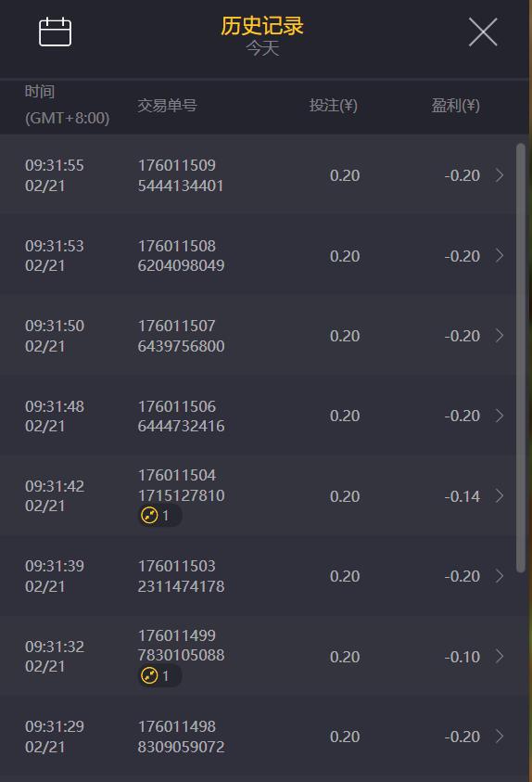Click the vertical scrollbar thumb

click(x=521, y=358)
